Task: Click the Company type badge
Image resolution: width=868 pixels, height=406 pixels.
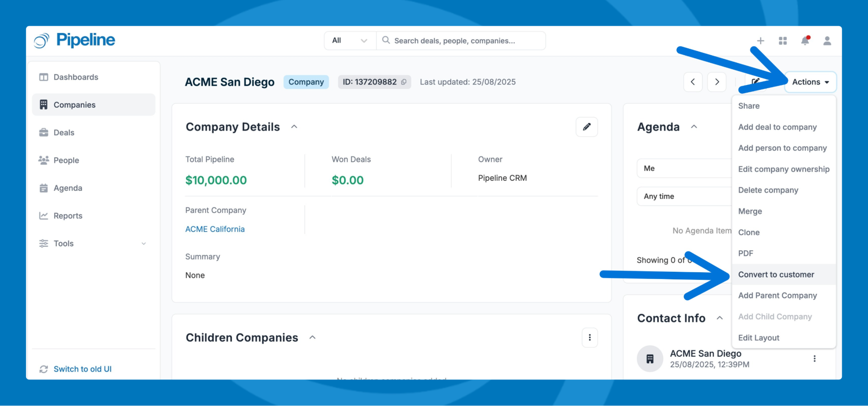Action: pyautogui.click(x=306, y=82)
